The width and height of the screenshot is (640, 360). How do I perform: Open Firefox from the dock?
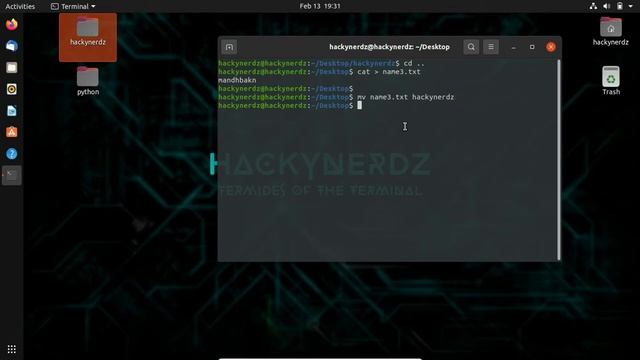click(12, 24)
